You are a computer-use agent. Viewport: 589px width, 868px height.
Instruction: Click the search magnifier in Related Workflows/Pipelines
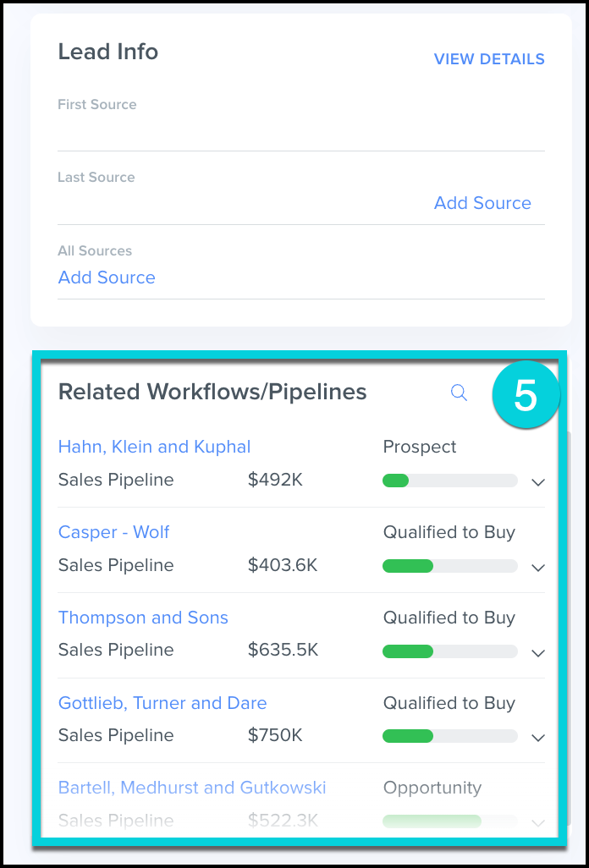click(459, 393)
